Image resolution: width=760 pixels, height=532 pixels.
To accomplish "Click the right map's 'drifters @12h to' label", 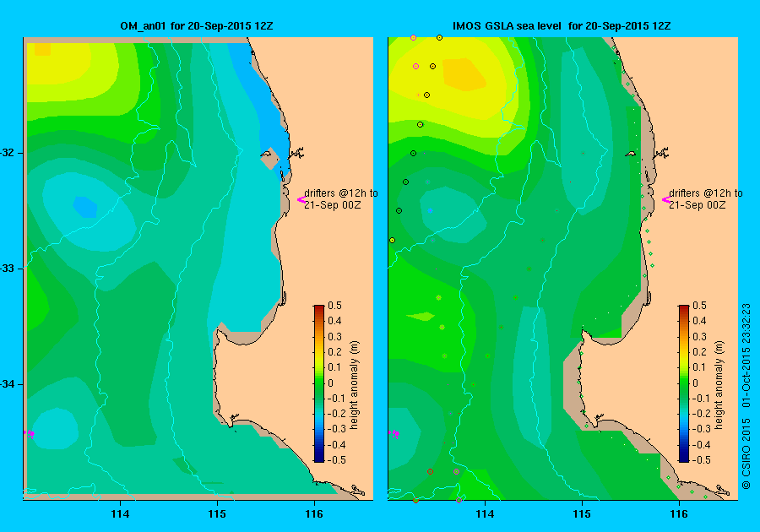I will (706, 193).
